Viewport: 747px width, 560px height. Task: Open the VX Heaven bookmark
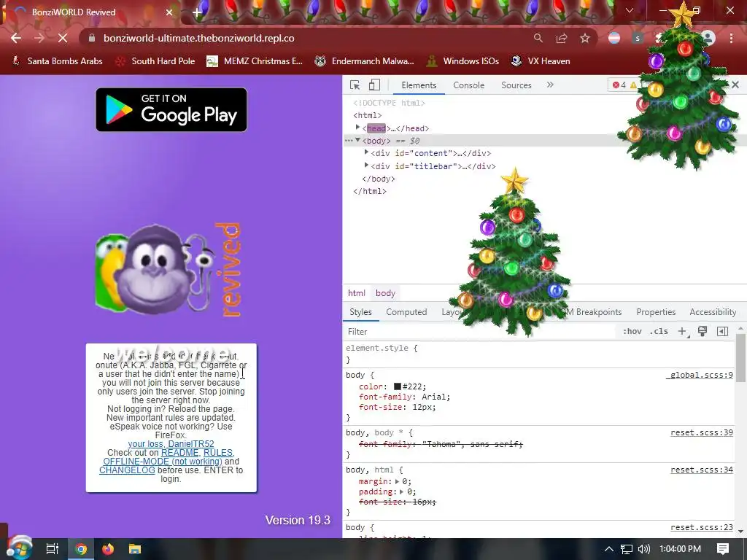[x=541, y=61]
